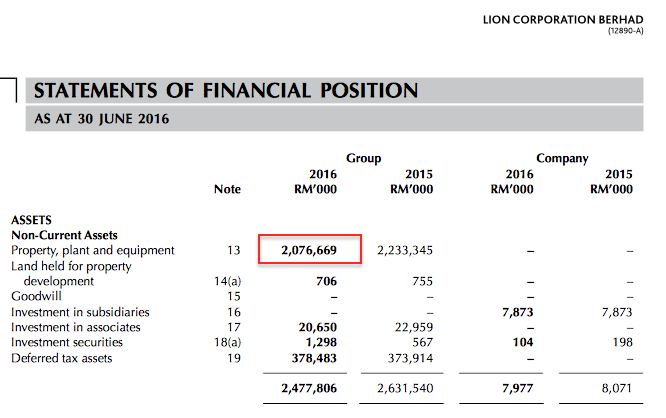666x418 pixels.
Task: Select the Company 2016 value 104
Action: (523, 342)
